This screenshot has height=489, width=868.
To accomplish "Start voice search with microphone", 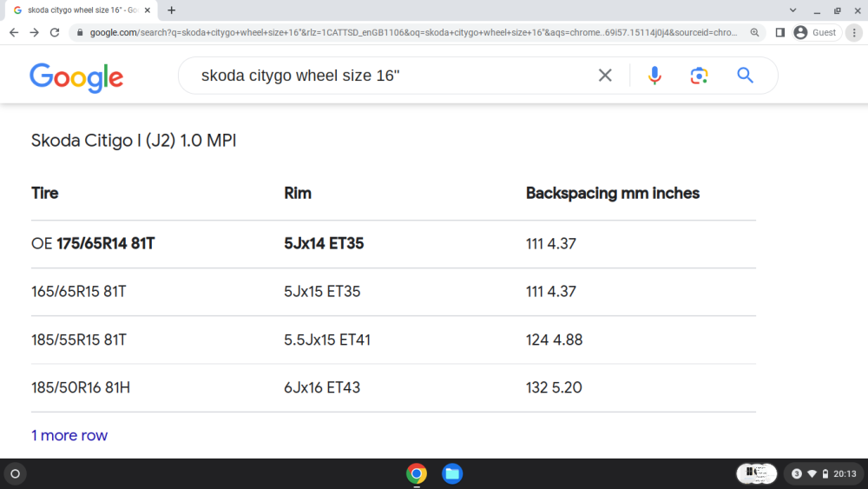I will pos(654,76).
